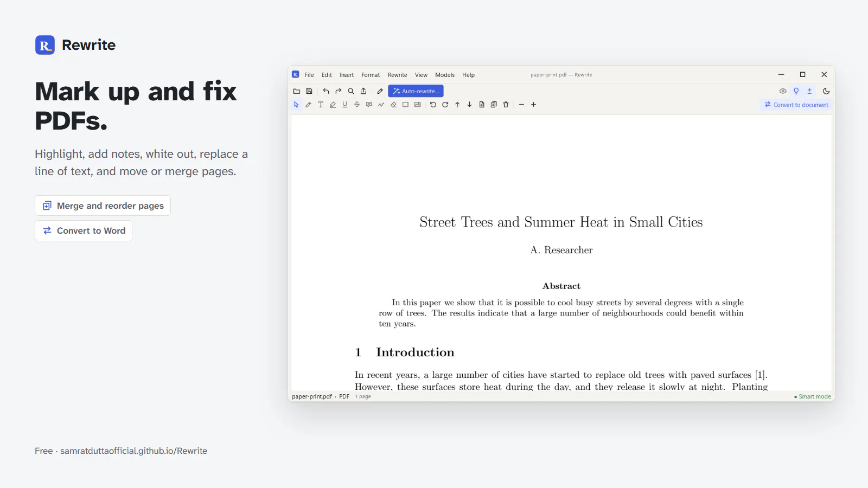This screenshot has height=488, width=868.
Task: Pick the highlighter tool
Action: point(333,105)
